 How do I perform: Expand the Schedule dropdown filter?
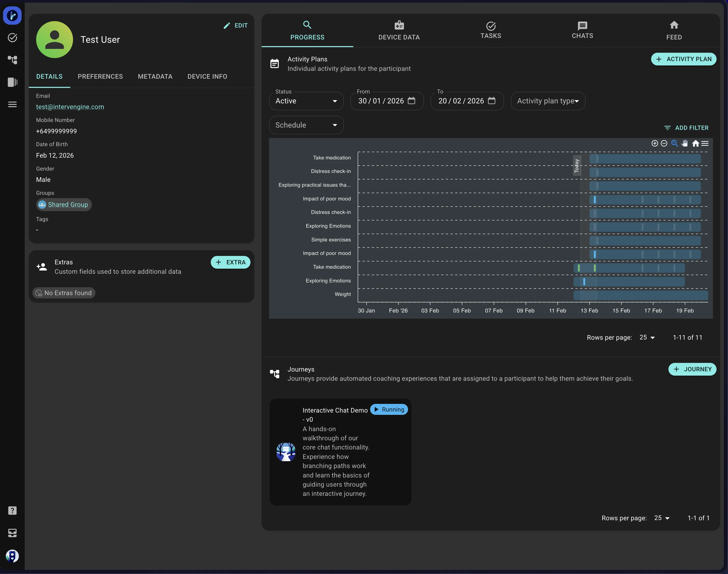point(306,125)
